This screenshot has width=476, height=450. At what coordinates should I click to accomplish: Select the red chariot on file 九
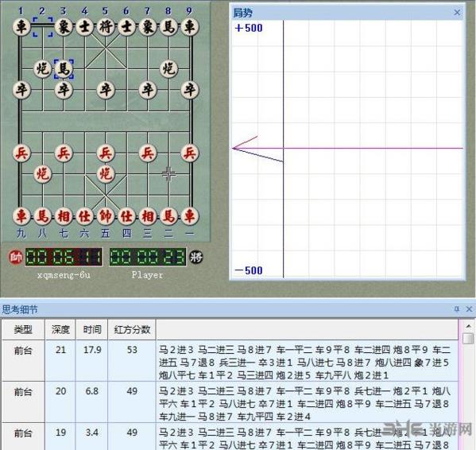pos(21,216)
